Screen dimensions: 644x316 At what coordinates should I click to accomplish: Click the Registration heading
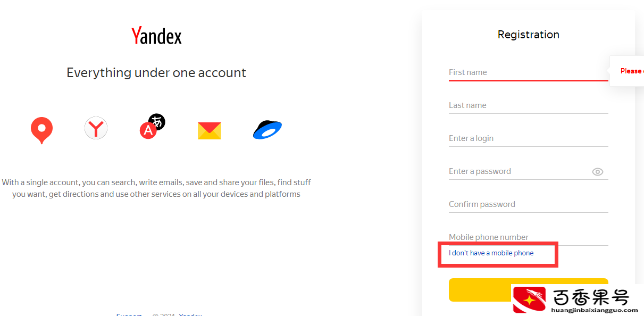pyautogui.click(x=528, y=35)
